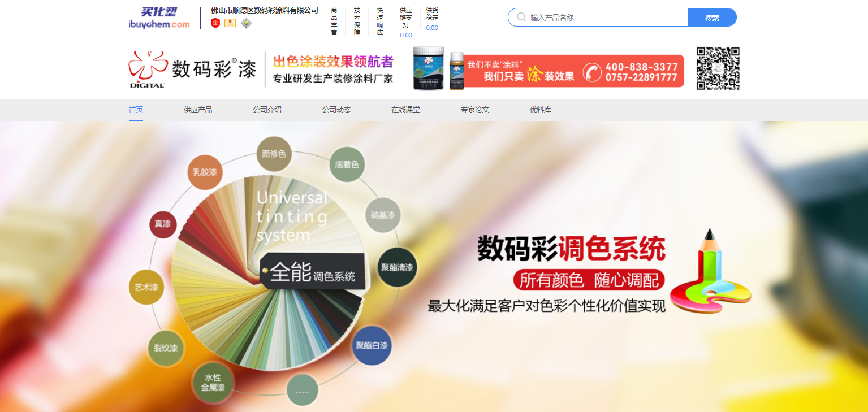Viewport: 868px width, 412px height.
Task: Click the orange business license certificate badge
Action: 230,23
